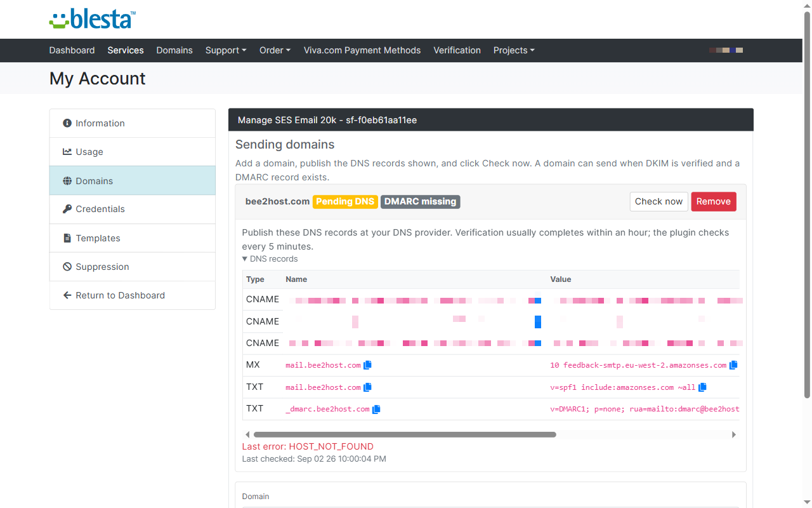The width and height of the screenshot is (812, 508).
Task: Open Services in top navigation
Action: click(126, 50)
